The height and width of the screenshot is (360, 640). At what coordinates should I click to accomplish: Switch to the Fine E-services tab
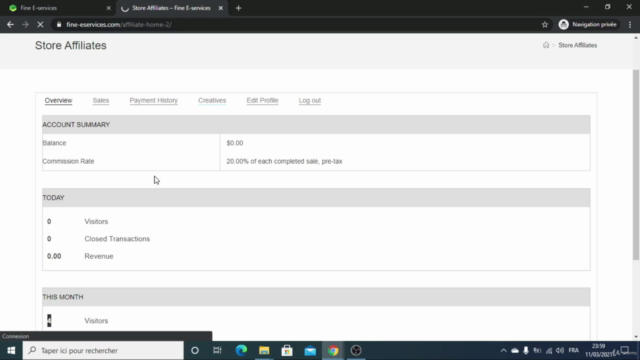point(57,8)
